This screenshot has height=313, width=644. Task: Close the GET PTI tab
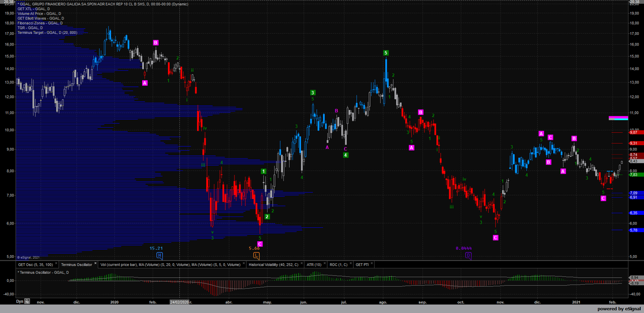(371, 264)
